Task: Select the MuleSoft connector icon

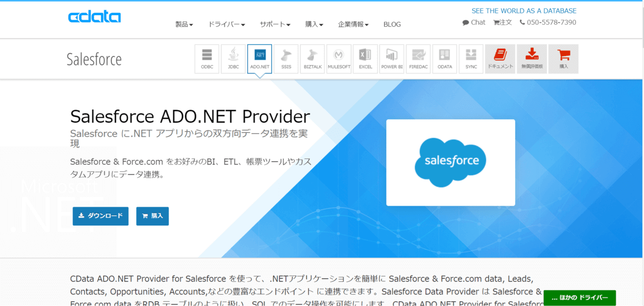Action: [x=339, y=59]
